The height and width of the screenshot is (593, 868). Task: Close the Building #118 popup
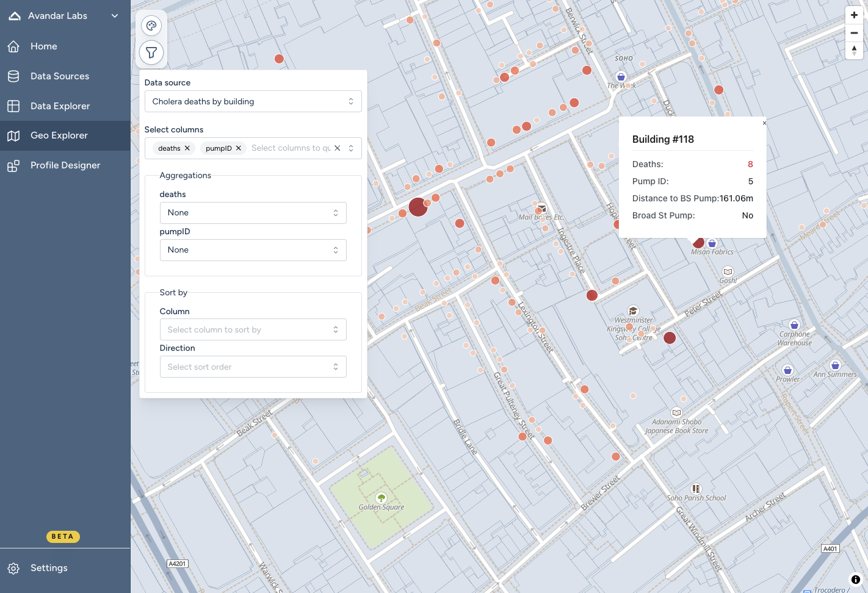pyautogui.click(x=764, y=123)
